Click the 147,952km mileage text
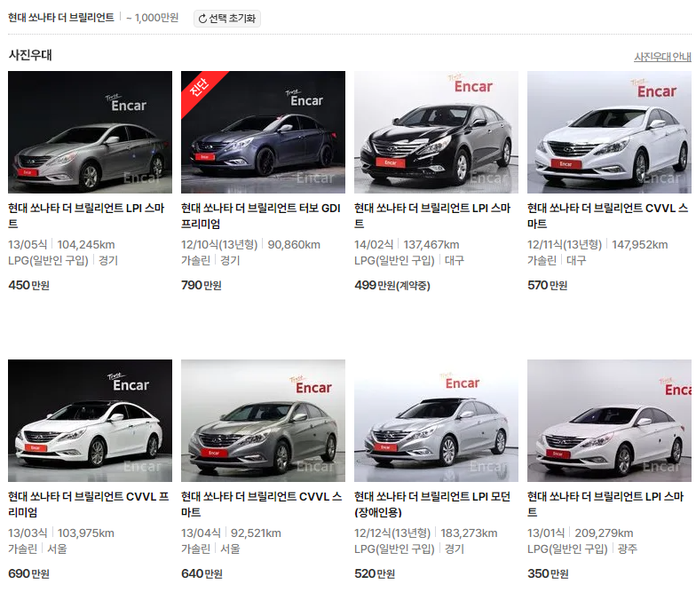This screenshot has height=616, width=696. click(x=639, y=245)
